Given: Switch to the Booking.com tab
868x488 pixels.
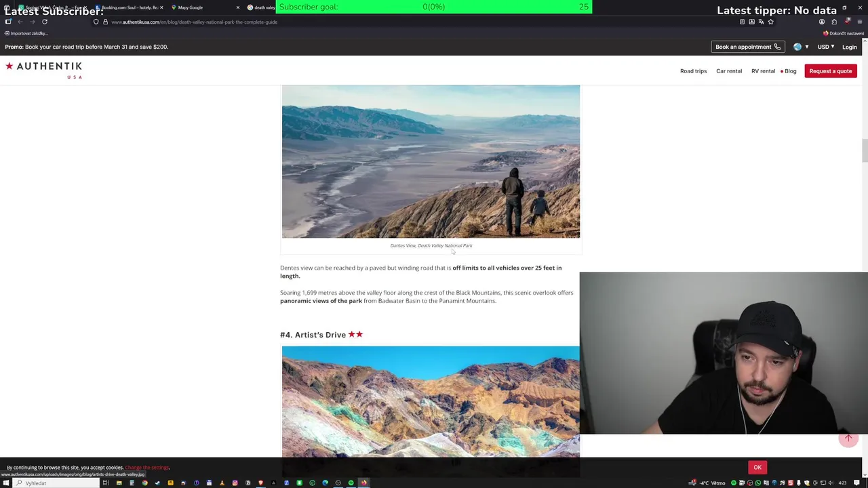Looking at the screenshot, I should click(x=129, y=7).
